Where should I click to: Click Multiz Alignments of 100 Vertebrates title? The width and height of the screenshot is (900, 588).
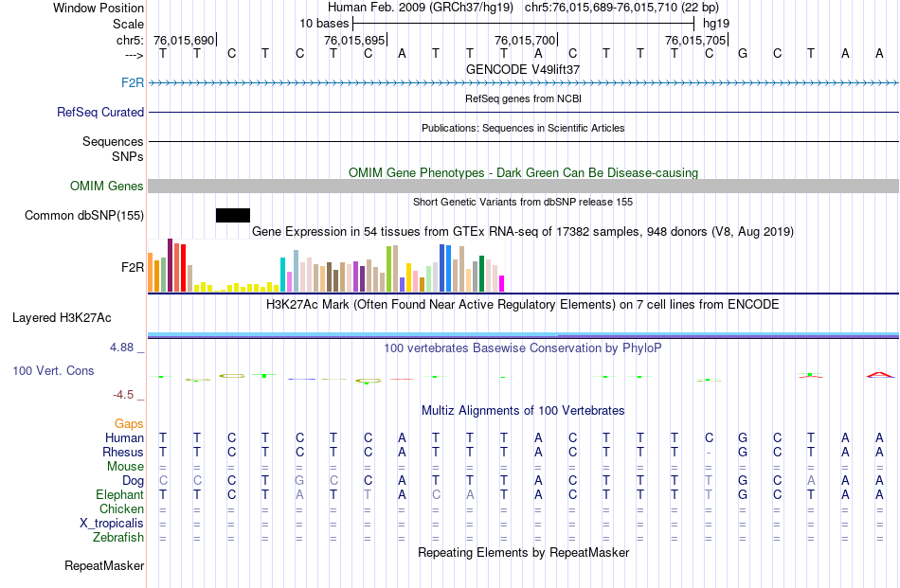(523, 410)
